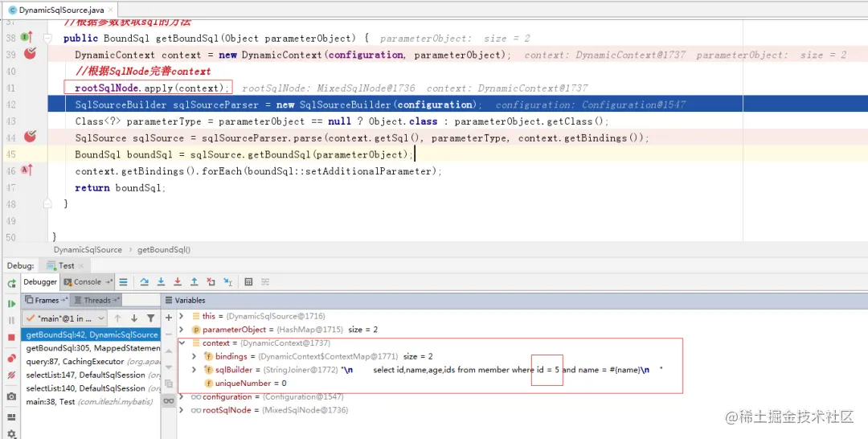Stop the debug session
Screen dimensions: 868x439
click(x=11, y=337)
